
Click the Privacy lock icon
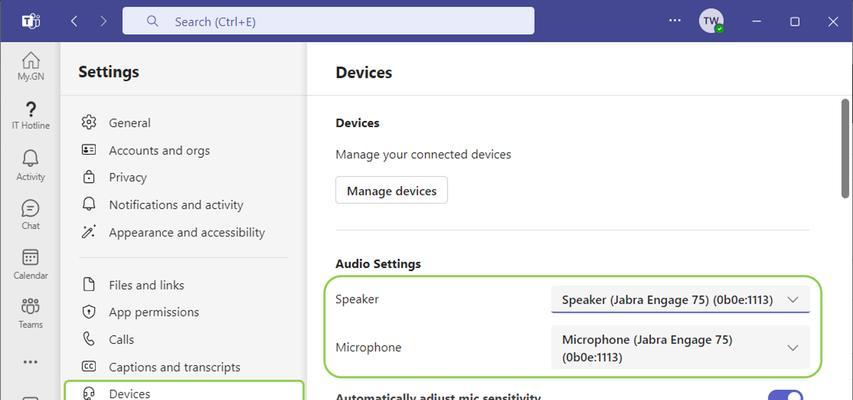(89, 177)
